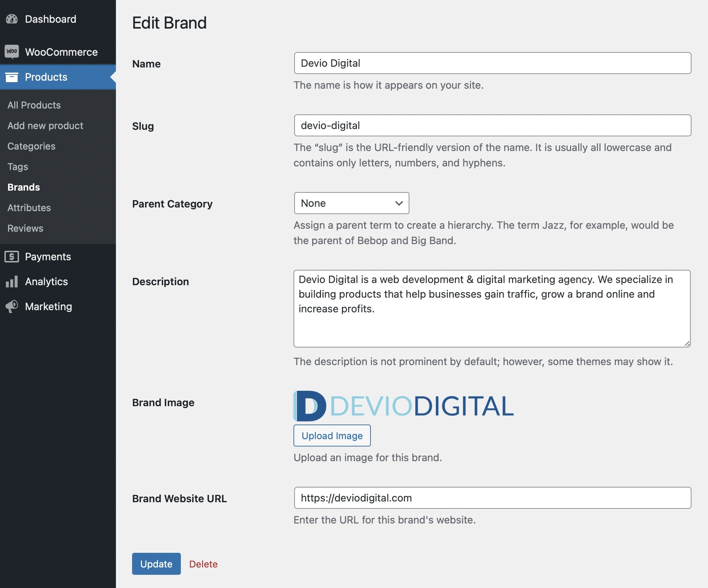The image size is (708, 588).
Task: Click inside the Description textarea
Action: pyautogui.click(x=492, y=309)
